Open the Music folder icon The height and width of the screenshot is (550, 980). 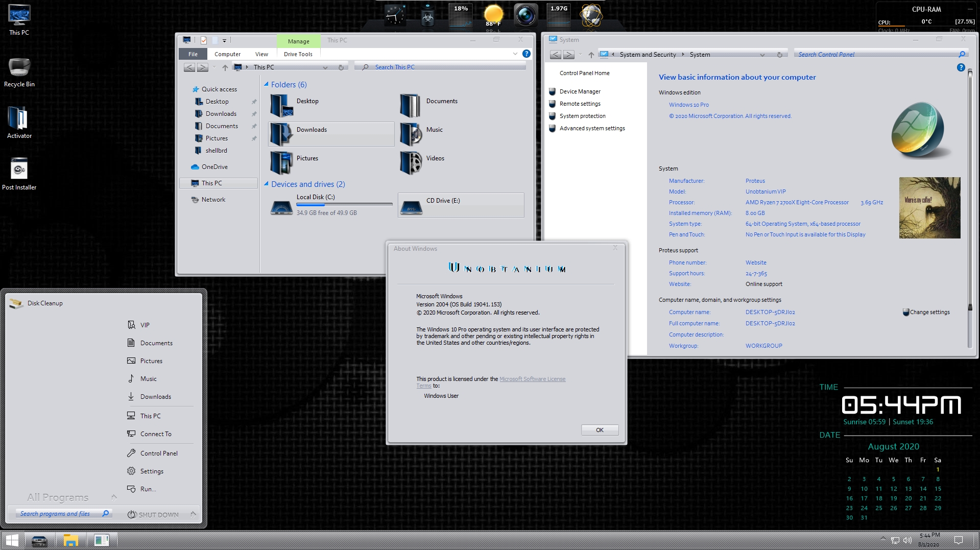pos(411,134)
